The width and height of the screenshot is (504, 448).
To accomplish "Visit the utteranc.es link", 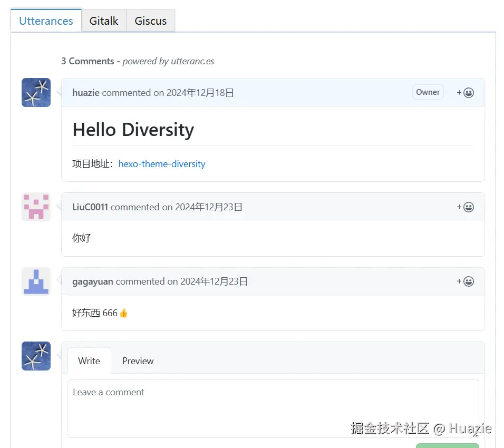I will 192,61.
